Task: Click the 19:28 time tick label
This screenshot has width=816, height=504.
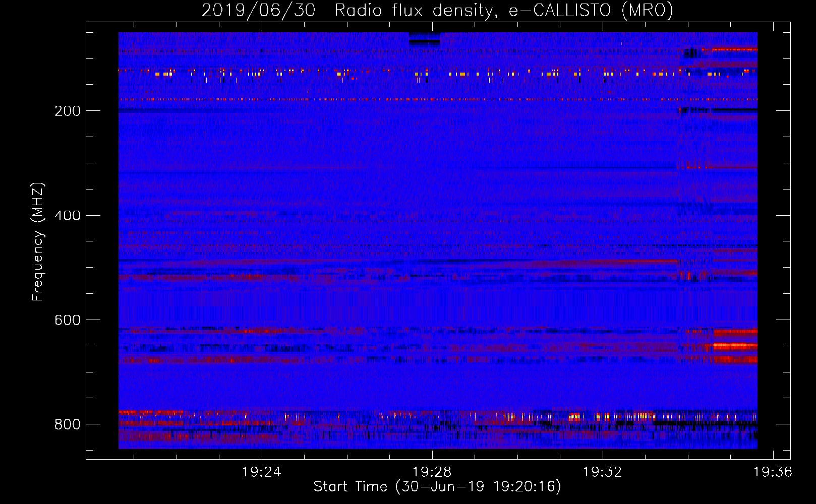Action: 432,472
